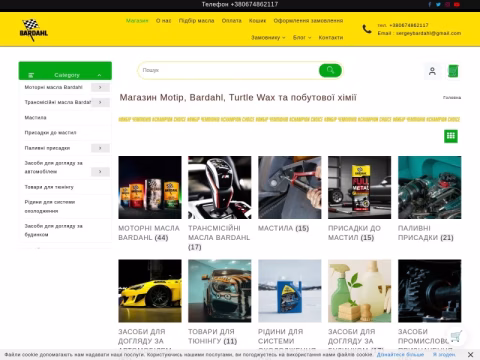Click the Пошук search input field
Image resolution: width=480 pixels, height=360 pixels.
229,70
